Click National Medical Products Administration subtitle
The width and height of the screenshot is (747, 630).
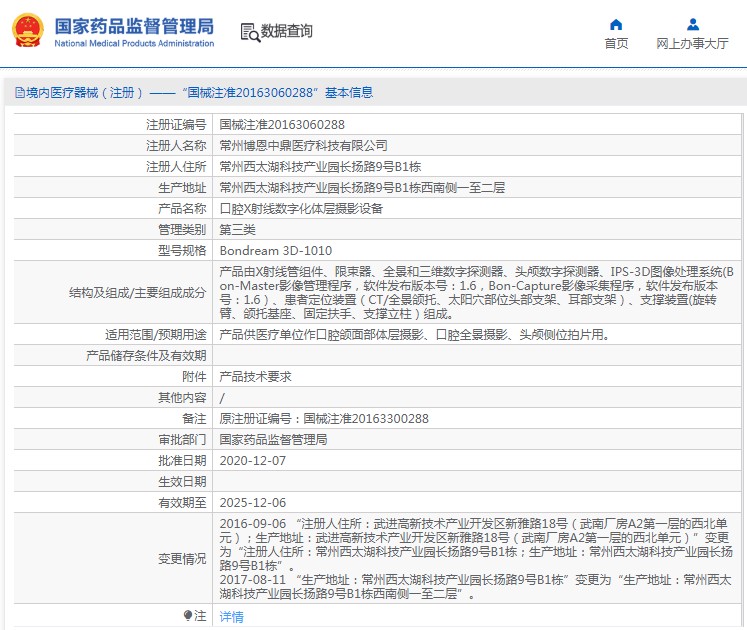point(134,43)
